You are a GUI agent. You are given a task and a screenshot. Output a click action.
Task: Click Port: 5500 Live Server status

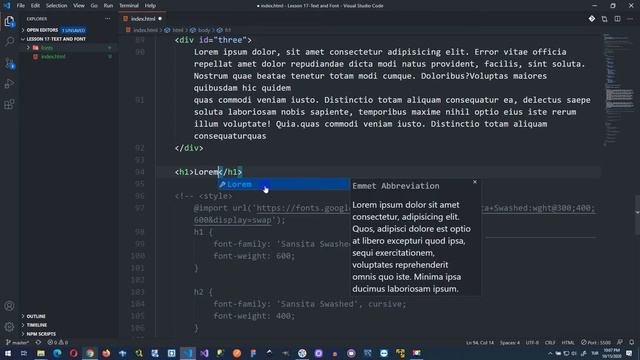596,342
